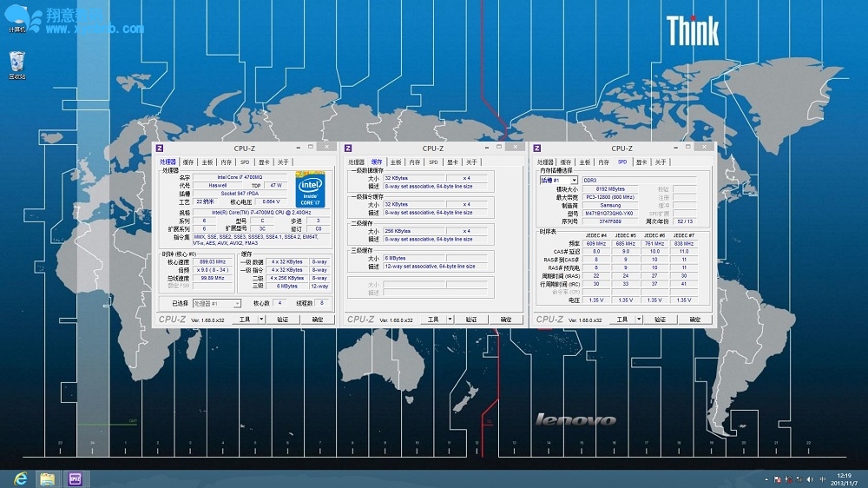This screenshot has width=868, height=488.
Task: Open 关于 tab in right CPU-Z window
Action: (x=661, y=162)
